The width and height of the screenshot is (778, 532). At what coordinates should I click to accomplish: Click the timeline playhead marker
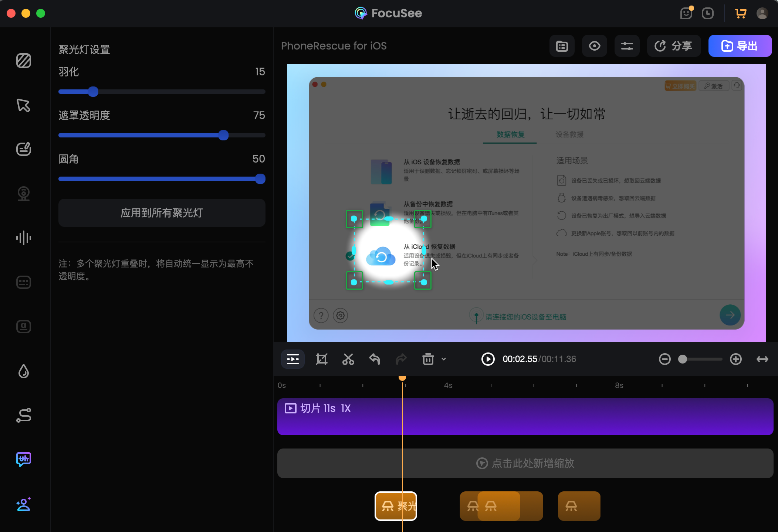click(x=402, y=378)
